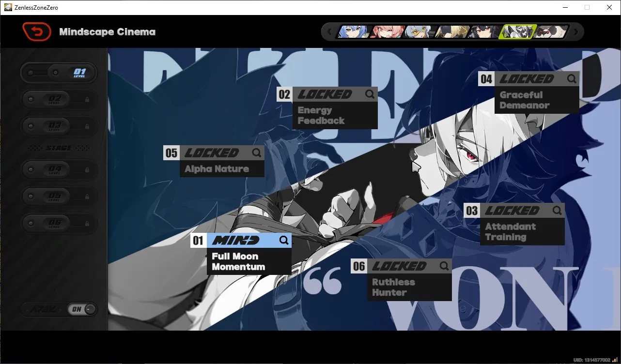Click the 01 badge beside Full Moon Momentum

199,241
